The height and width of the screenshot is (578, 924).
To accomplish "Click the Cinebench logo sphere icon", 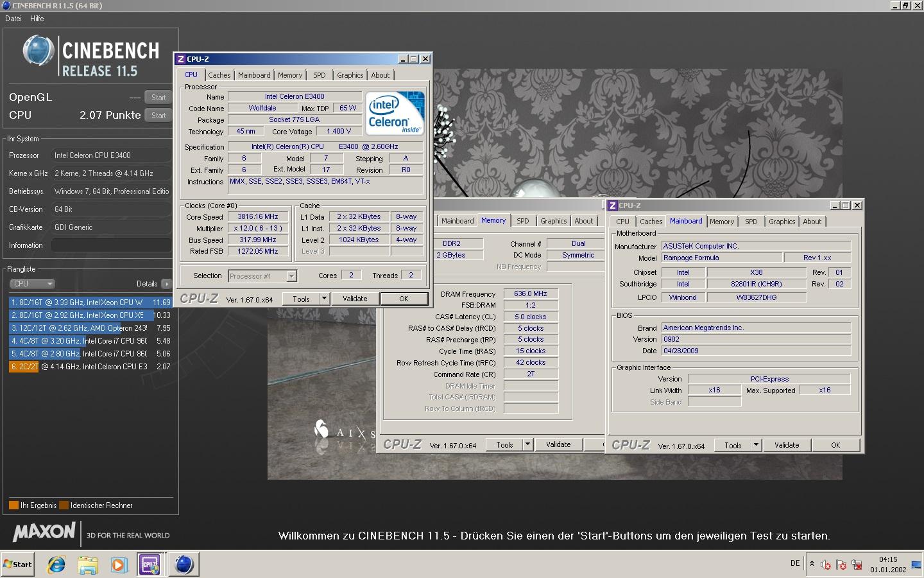I will click(x=38, y=50).
